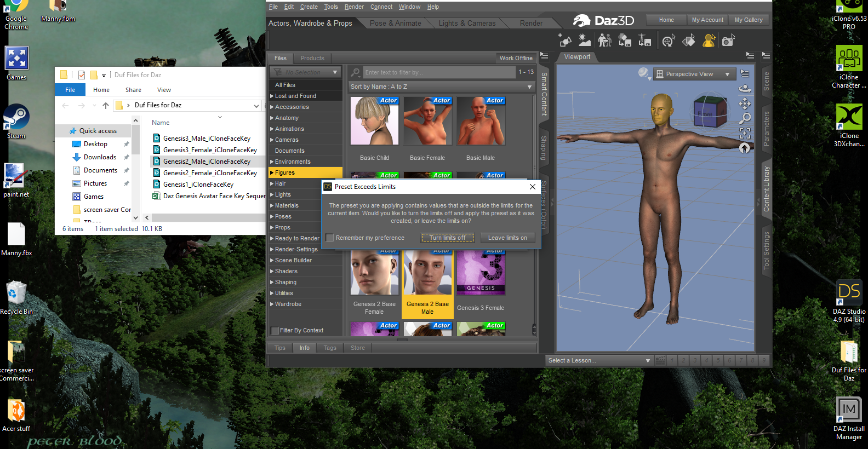
Task: Expand the Anatomy category arrow
Action: (x=272, y=118)
